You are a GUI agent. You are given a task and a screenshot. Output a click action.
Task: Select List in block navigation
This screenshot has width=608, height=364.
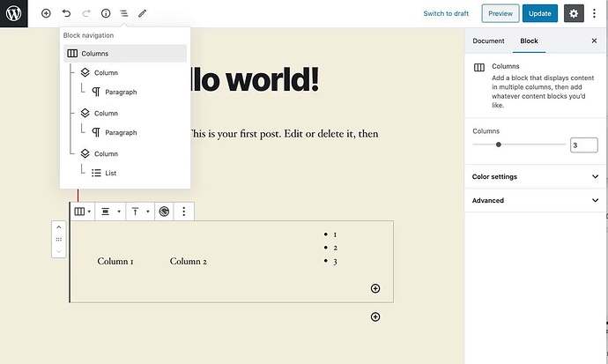110,173
